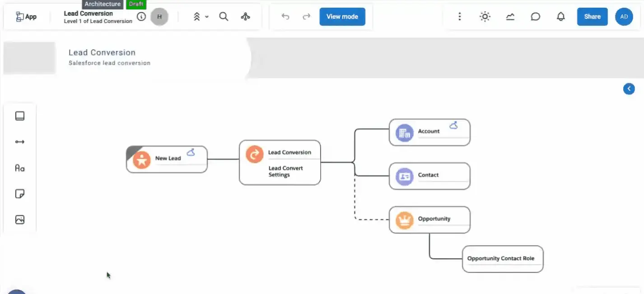Select the Lead Conversion node title

[x=289, y=152]
